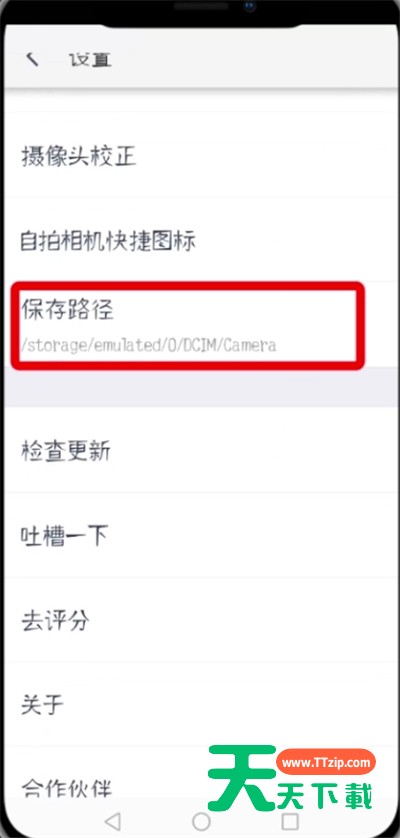Viewport: 400px width, 838px height.
Task: Tap the front camera dot at top
Action: [249, 6]
